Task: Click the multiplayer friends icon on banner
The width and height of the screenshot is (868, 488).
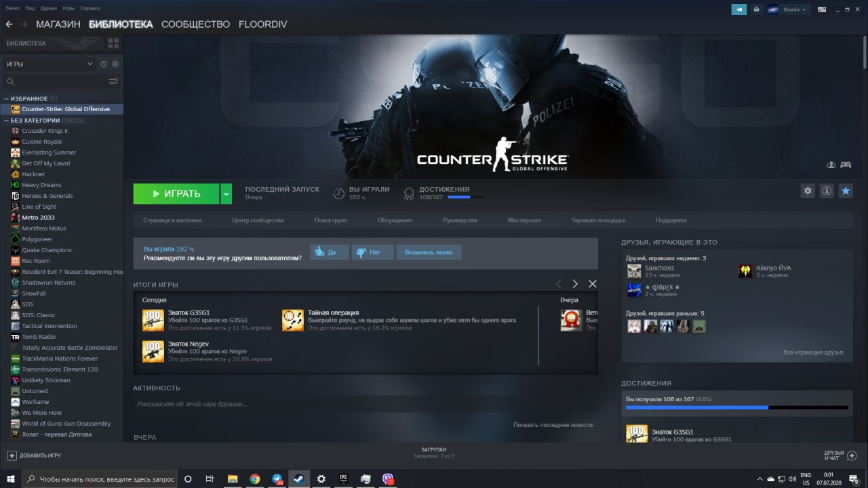Action: 831,165
